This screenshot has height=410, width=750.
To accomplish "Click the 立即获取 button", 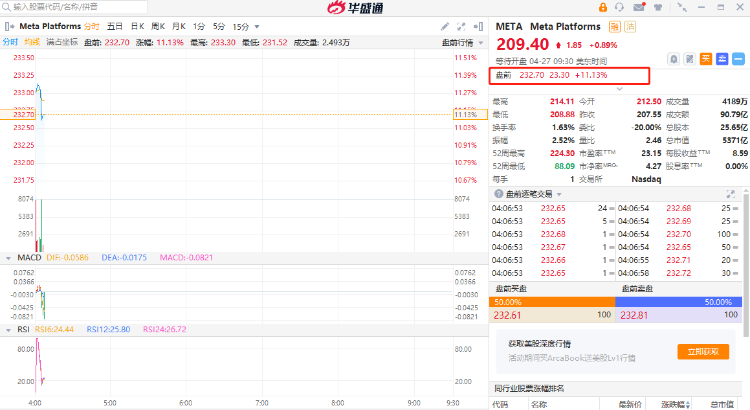I will [703, 352].
